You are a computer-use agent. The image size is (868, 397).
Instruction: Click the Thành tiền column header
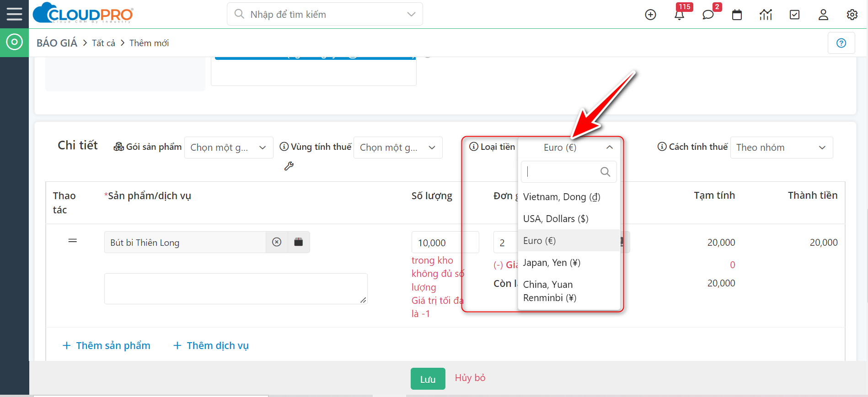coord(813,196)
